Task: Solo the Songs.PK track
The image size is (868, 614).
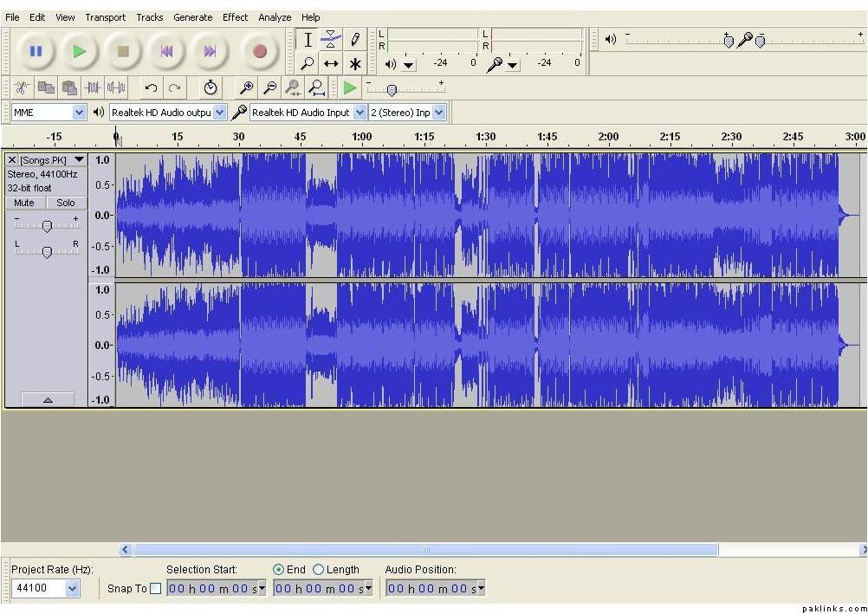Action: point(66,203)
